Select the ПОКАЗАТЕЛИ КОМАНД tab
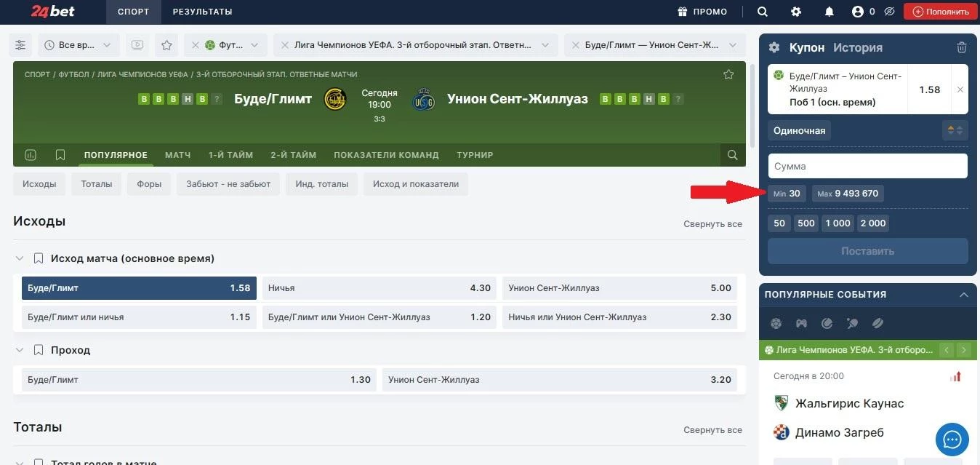980x465 pixels. [x=386, y=155]
